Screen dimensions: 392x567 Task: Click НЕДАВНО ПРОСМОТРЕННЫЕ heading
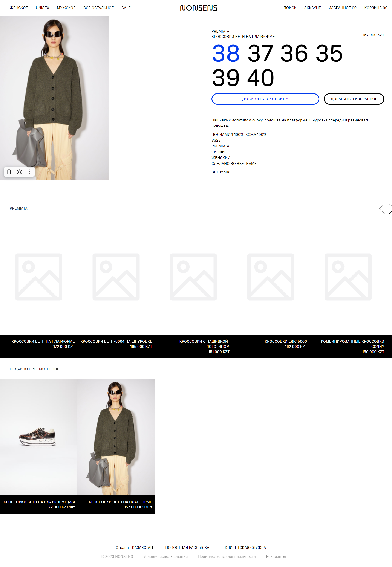point(36,369)
